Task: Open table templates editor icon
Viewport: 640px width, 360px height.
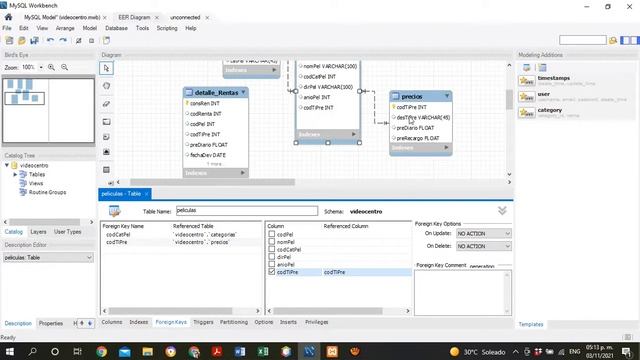Action: coord(527,67)
